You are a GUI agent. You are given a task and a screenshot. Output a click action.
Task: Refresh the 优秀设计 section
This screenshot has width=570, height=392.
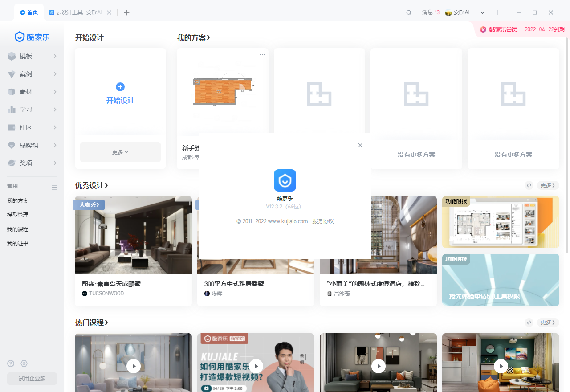pyautogui.click(x=529, y=185)
